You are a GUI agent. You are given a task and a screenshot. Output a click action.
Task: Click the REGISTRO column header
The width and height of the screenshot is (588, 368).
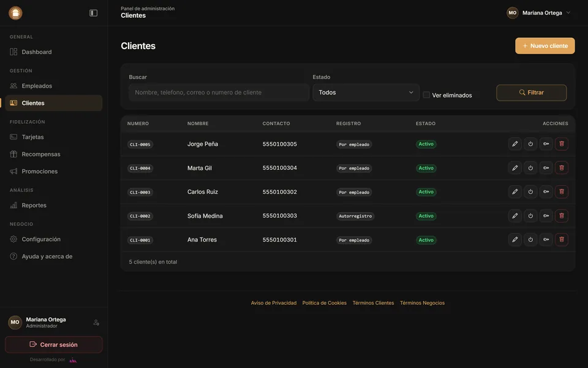(x=349, y=123)
